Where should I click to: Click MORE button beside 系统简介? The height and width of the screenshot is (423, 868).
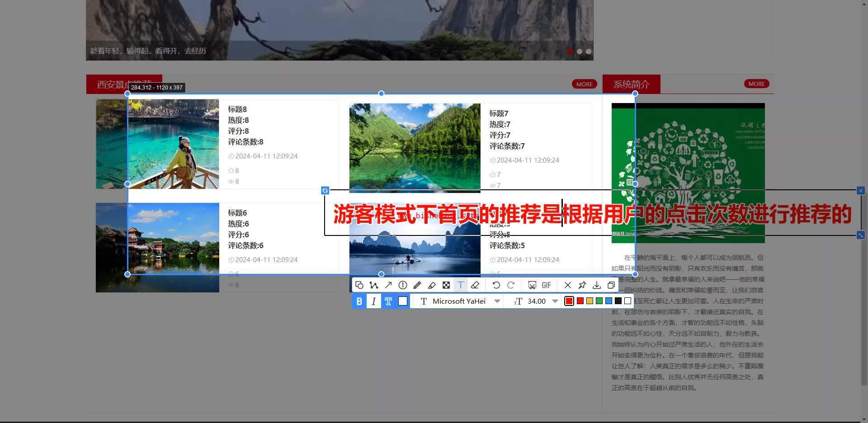756,84
